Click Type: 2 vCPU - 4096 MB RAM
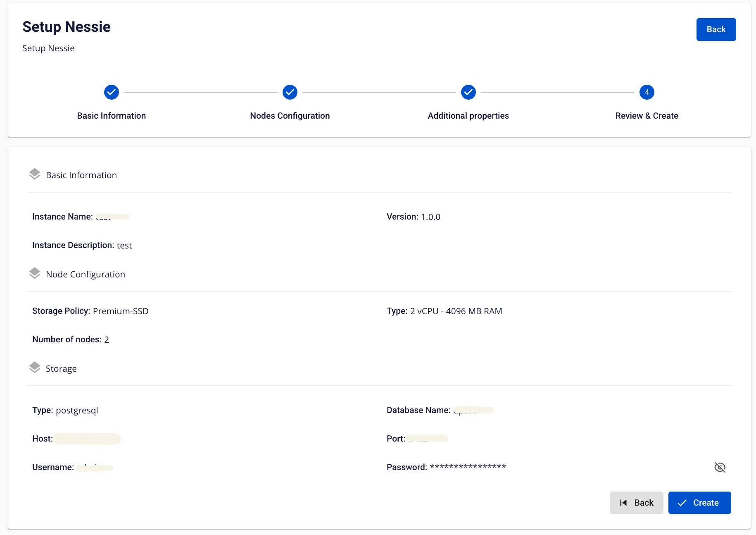Screen dimensions: 756x535 tap(445, 311)
